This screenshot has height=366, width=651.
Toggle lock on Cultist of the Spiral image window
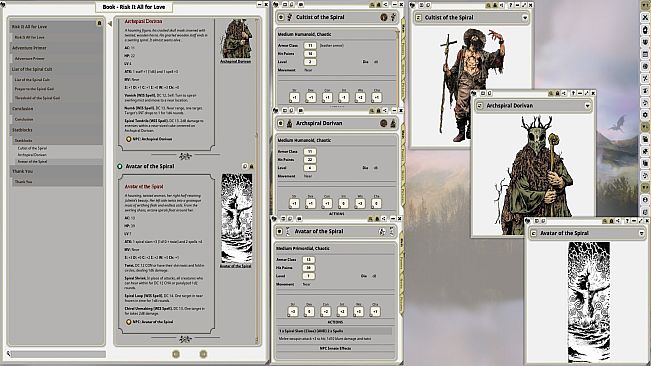(x=495, y=5)
